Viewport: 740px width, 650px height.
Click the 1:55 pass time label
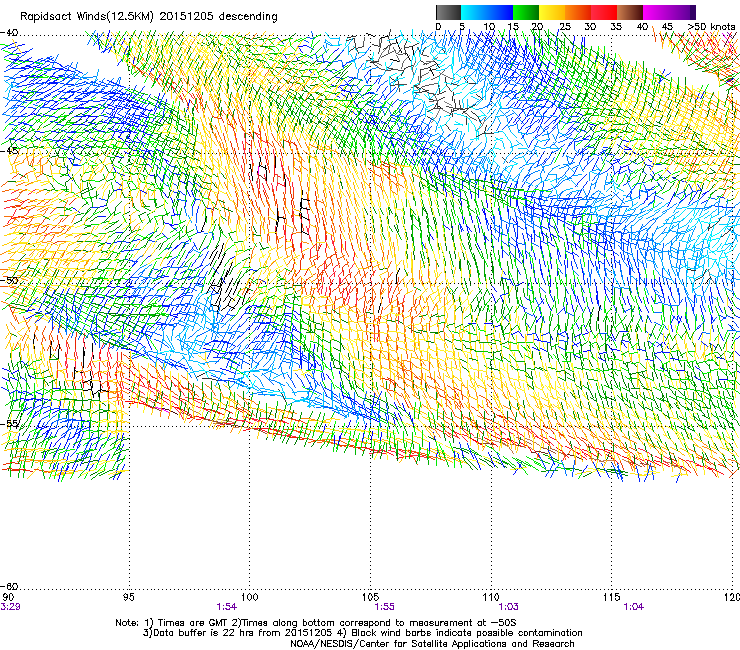pos(384,607)
